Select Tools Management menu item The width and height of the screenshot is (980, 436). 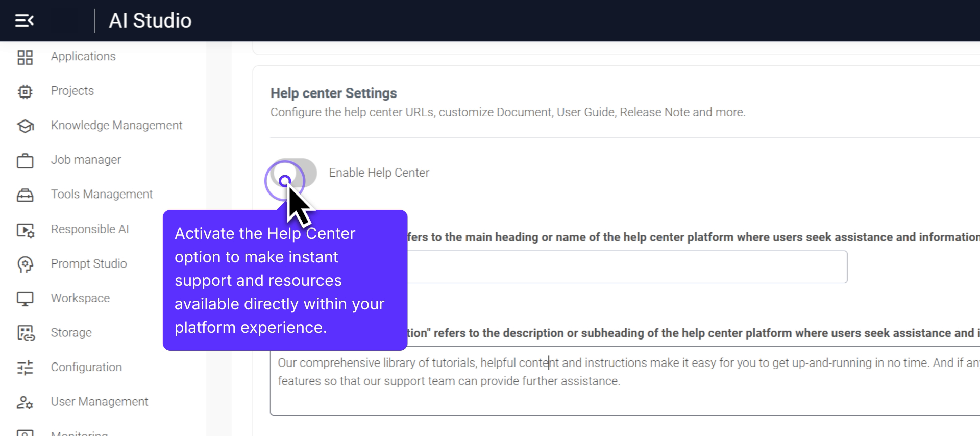(102, 194)
